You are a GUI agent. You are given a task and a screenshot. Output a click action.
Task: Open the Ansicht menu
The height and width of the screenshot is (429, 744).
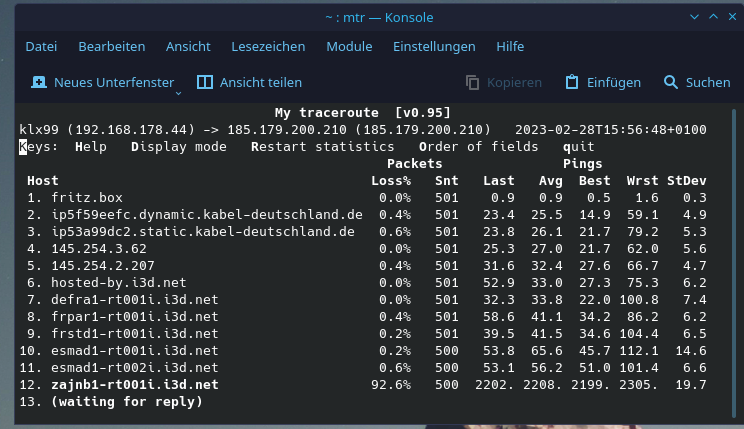(x=188, y=47)
